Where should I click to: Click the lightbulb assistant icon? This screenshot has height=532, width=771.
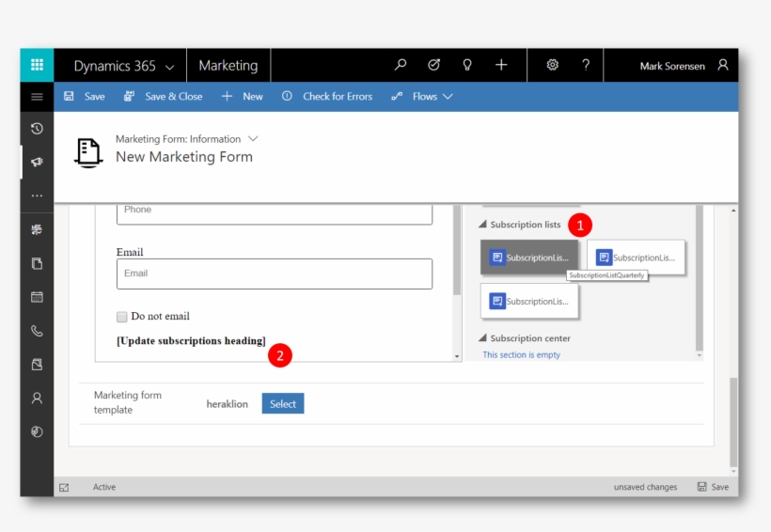click(x=467, y=65)
